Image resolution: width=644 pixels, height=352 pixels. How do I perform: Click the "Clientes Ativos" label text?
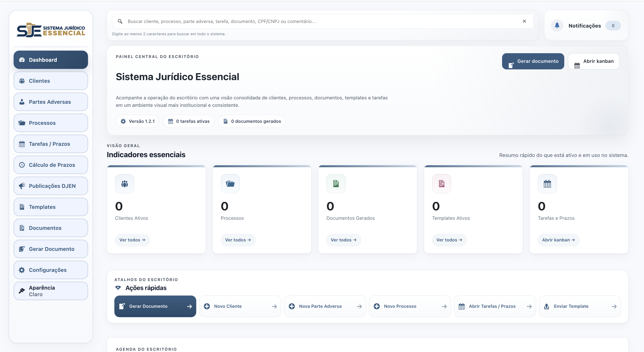(131, 218)
